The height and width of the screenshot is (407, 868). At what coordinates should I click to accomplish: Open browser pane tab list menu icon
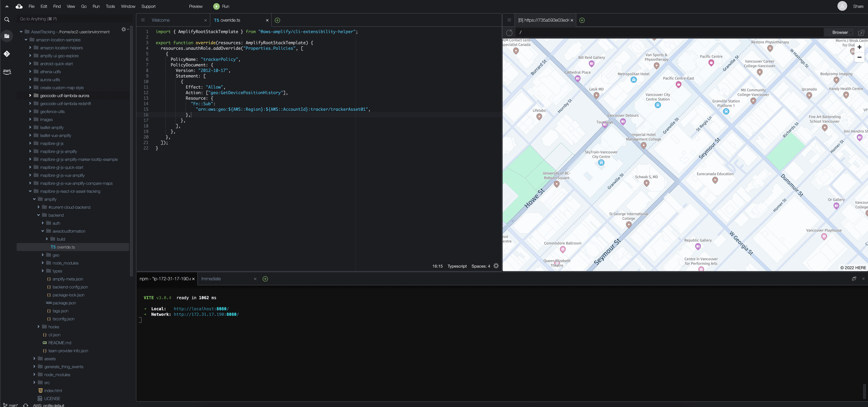(x=509, y=20)
